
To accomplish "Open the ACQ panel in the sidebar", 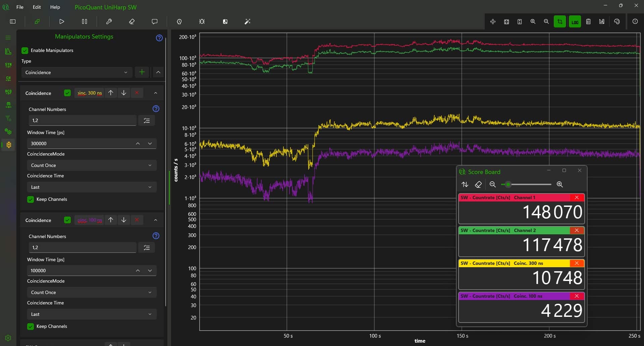I will pyautogui.click(x=8, y=92).
